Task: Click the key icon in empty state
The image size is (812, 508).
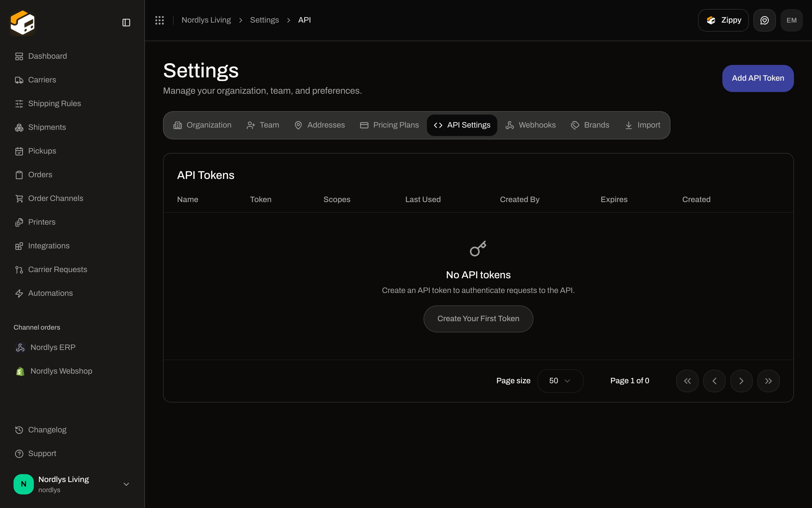Action: click(x=478, y=248)
